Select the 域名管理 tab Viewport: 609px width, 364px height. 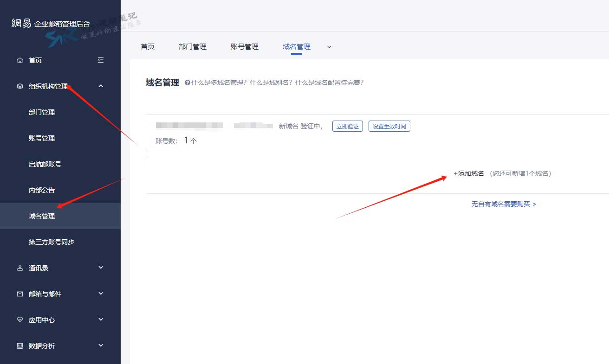click(x=297, y=47)
